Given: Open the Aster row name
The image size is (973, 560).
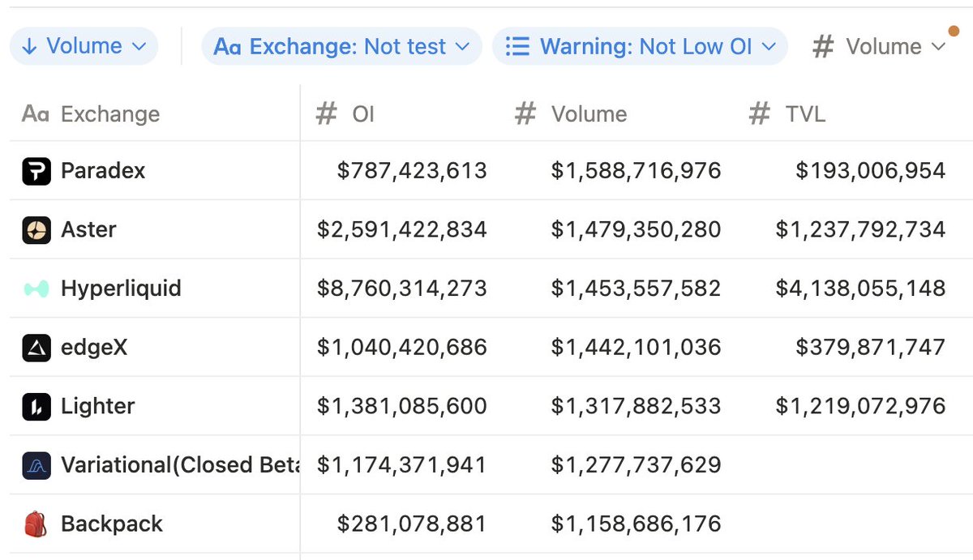Looking at the screenshot, I should (88, 230).
